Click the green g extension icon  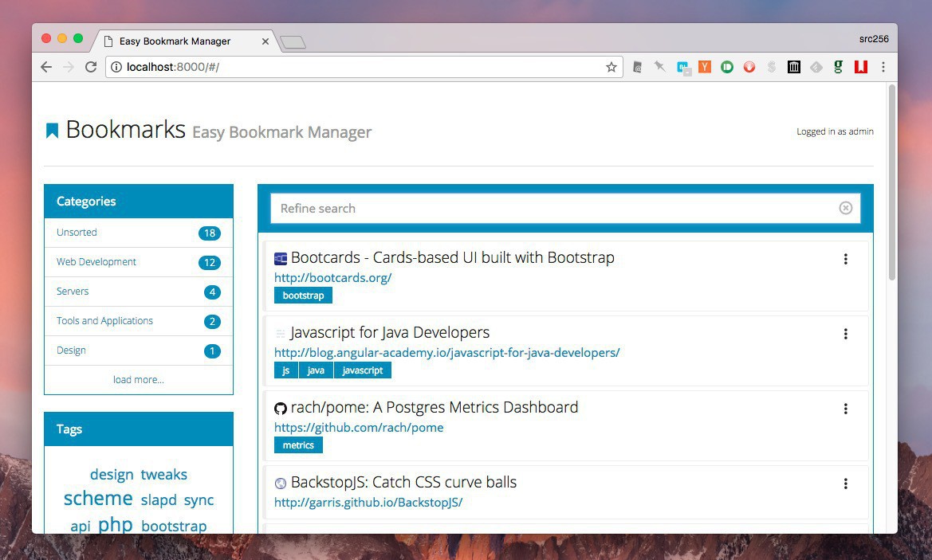tap(838, 67)
